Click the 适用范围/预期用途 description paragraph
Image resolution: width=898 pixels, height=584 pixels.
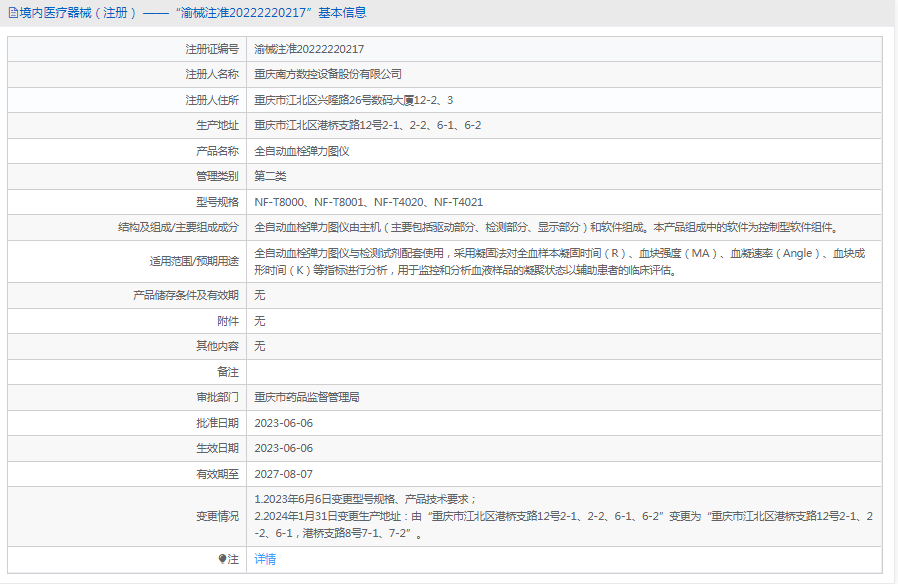tap(560, 261)
